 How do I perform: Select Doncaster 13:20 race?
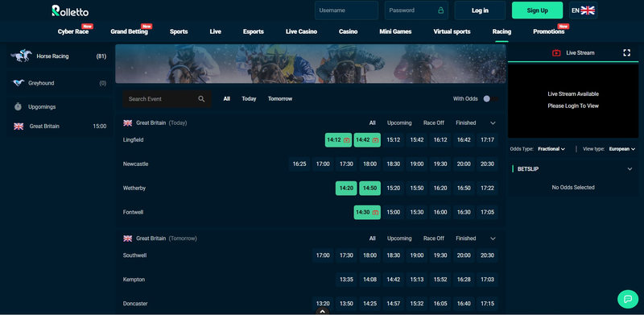(x=323, y=304)
